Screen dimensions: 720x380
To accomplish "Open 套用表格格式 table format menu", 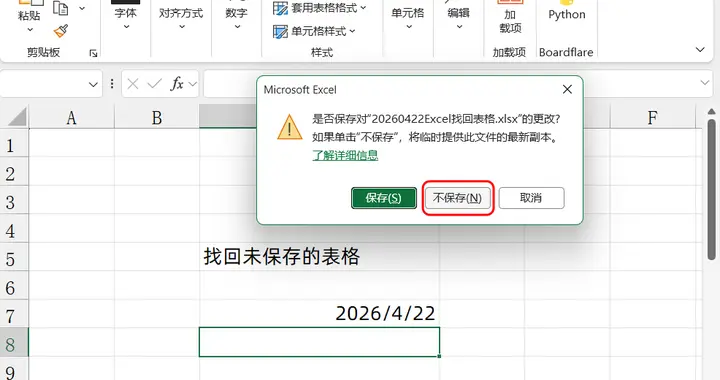I will (x=320, y=8).
